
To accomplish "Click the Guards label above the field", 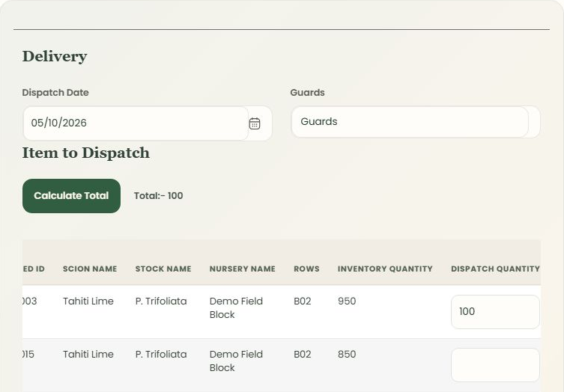I will [307, 93].
